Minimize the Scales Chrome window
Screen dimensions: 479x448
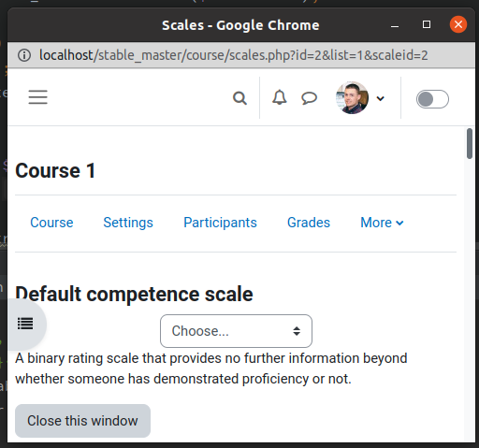[395, 24]
